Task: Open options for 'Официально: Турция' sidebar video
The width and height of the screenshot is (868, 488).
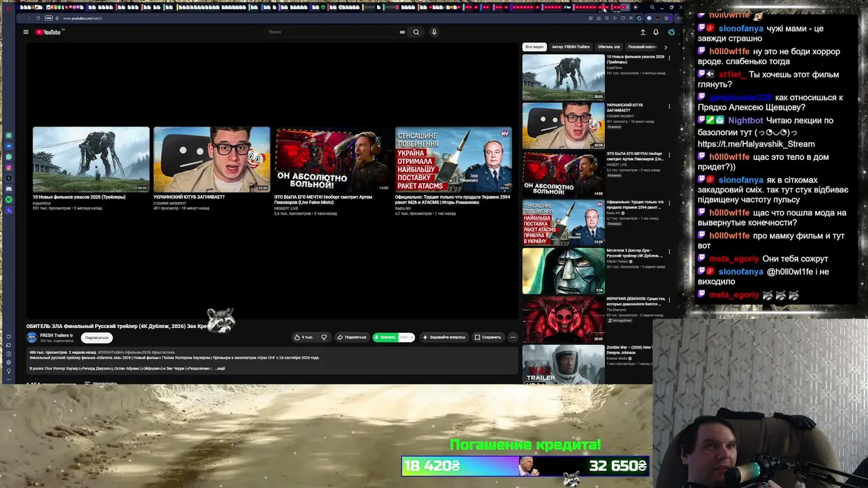Action: [x=669, y=203]
